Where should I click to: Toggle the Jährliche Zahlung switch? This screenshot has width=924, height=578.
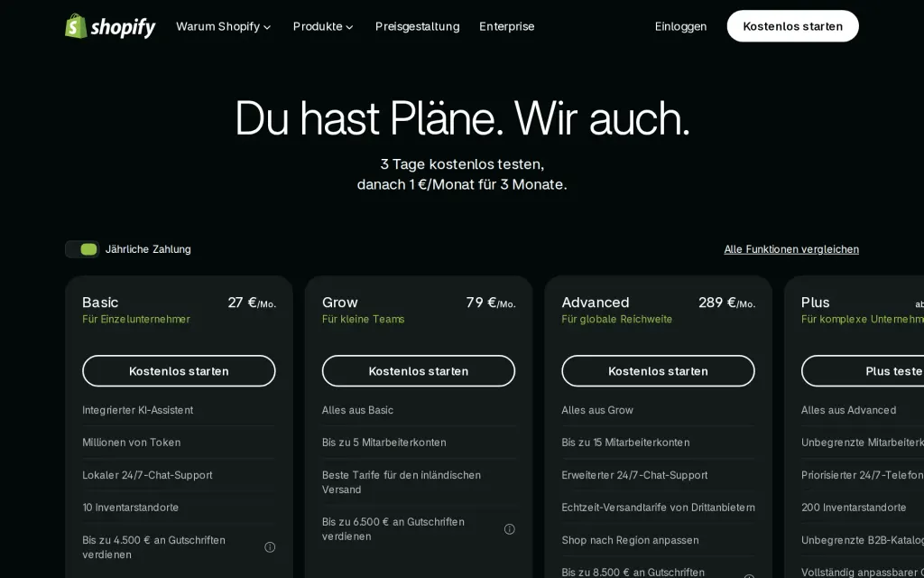coord(82,249)
